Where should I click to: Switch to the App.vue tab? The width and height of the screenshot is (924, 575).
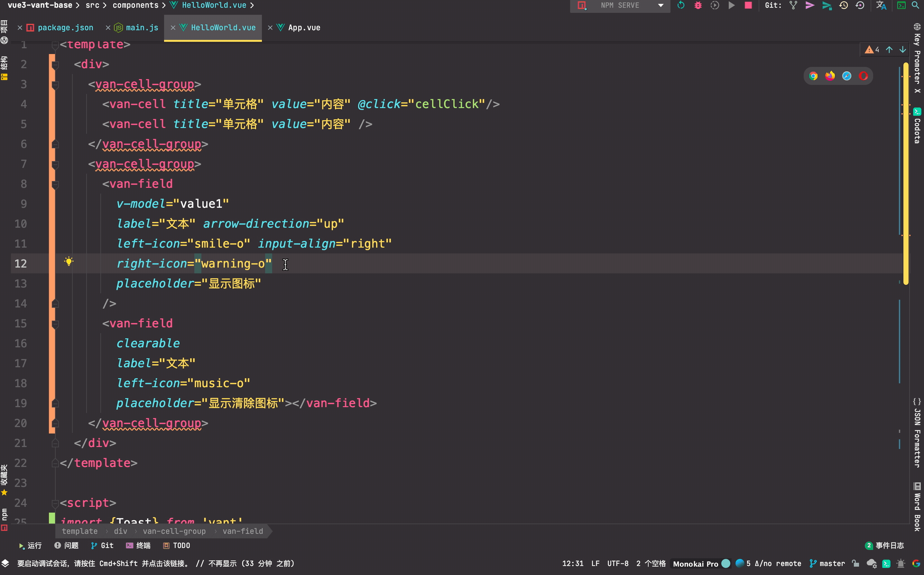coord(304,28)
